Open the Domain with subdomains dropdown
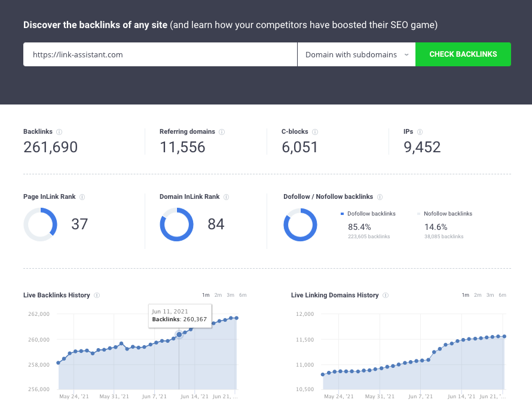Screen dimensions: 532x418 pyautogui.click(x=356, y=54)
